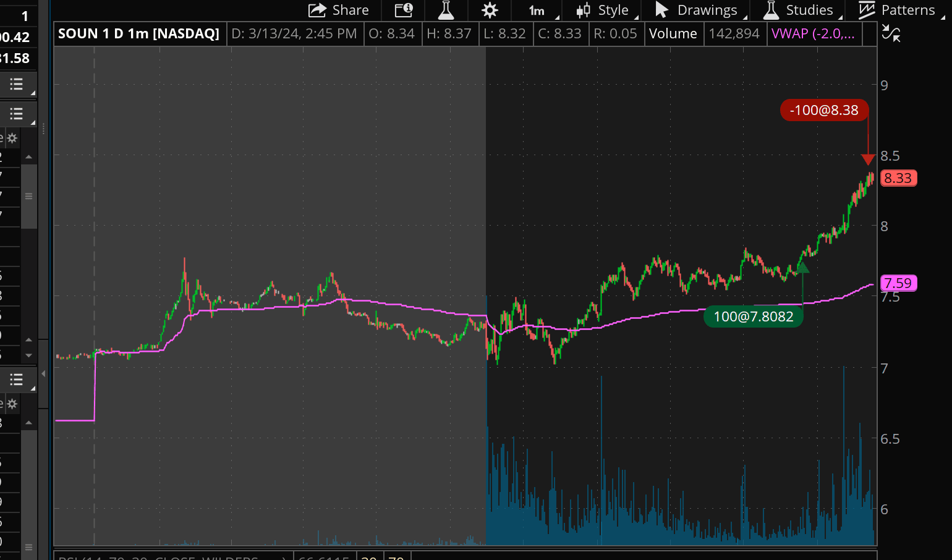Click the upper sidebar panel's scrollbar thumb
Screen dimensions: 952x560
[x=28, y=197]
